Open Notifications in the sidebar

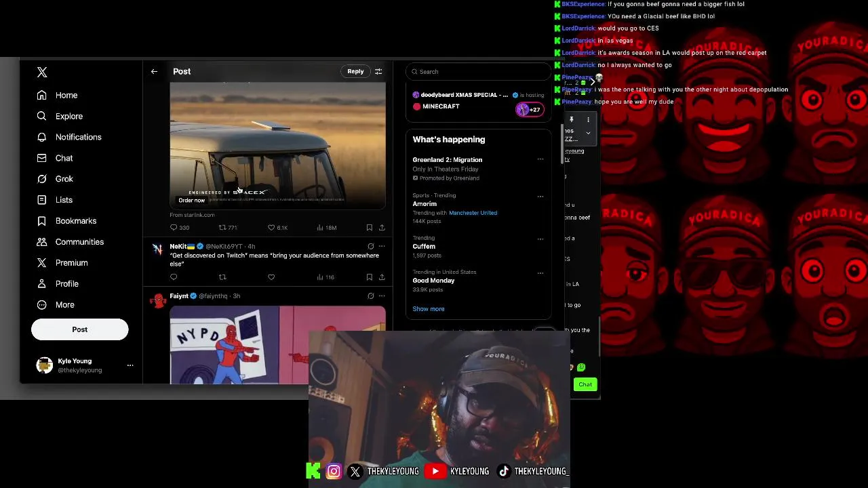(x=69, y=138)
